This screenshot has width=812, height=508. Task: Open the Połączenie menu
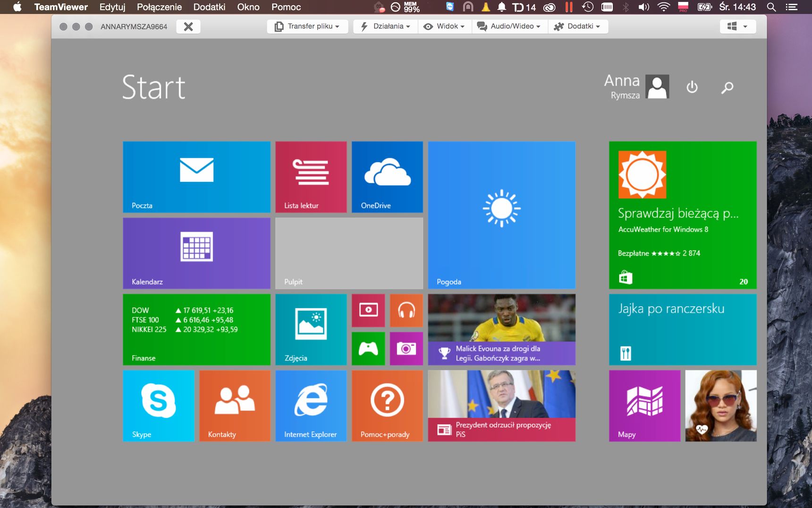[159, 7]
